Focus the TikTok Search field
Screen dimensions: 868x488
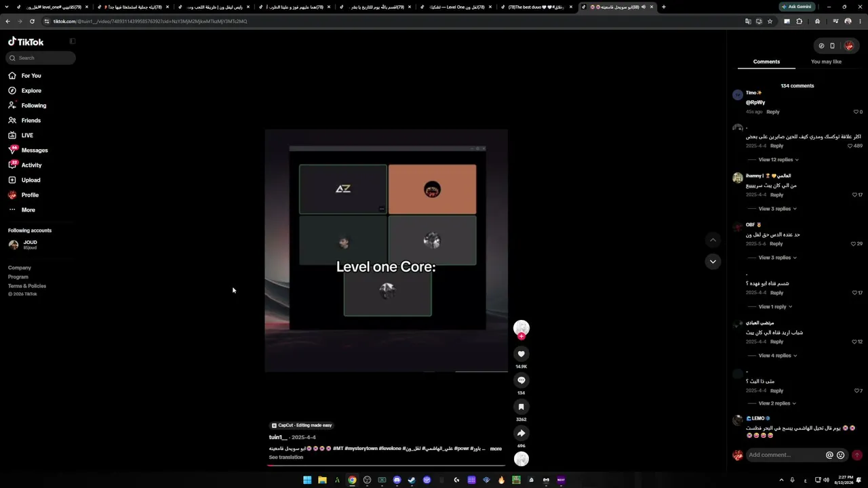coord(41,58)
